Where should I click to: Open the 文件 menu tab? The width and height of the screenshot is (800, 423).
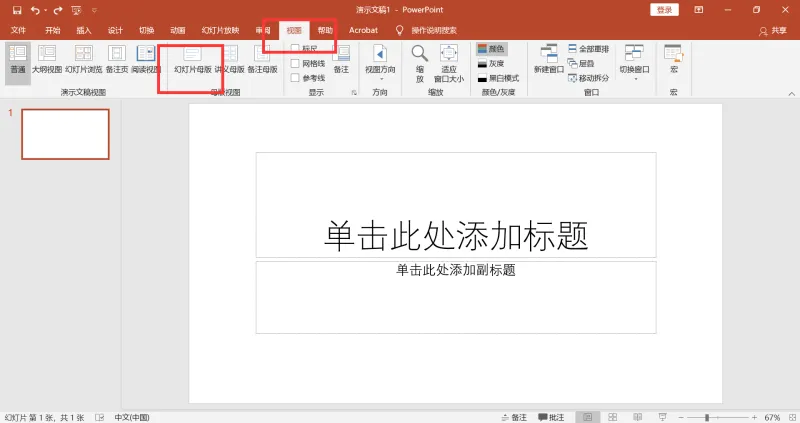[x=18, y=30]
